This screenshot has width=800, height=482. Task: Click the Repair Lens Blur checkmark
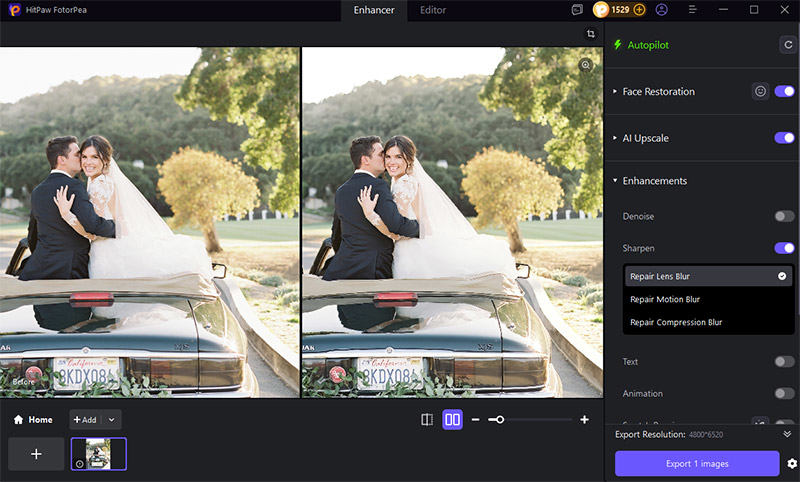pos(782,276)
